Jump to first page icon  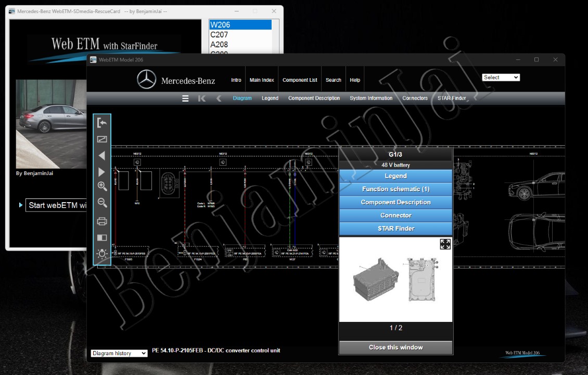click(202, 98)
